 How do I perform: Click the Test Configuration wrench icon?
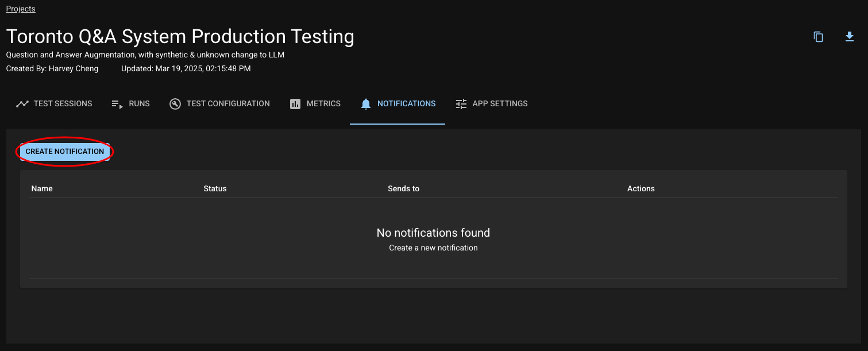[x=175, y=104]
